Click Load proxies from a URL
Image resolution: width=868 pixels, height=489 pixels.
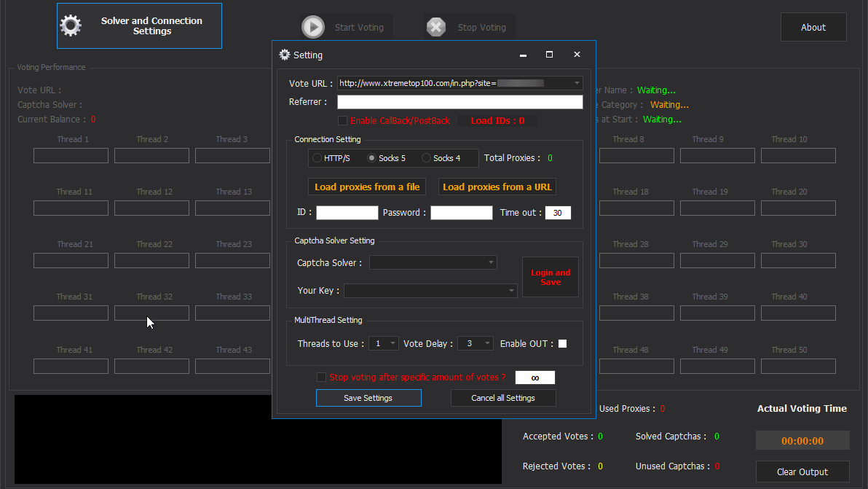click(497, 187)
